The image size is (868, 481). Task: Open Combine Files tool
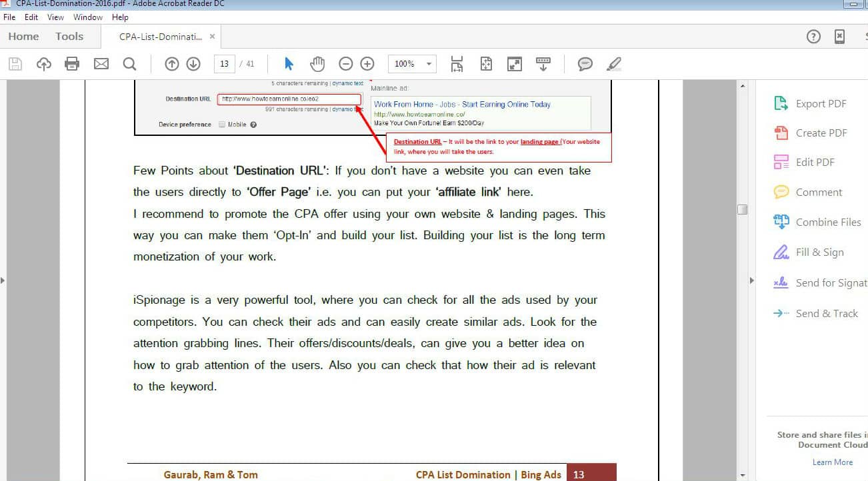pyautogui.click(x=817, y=223)
